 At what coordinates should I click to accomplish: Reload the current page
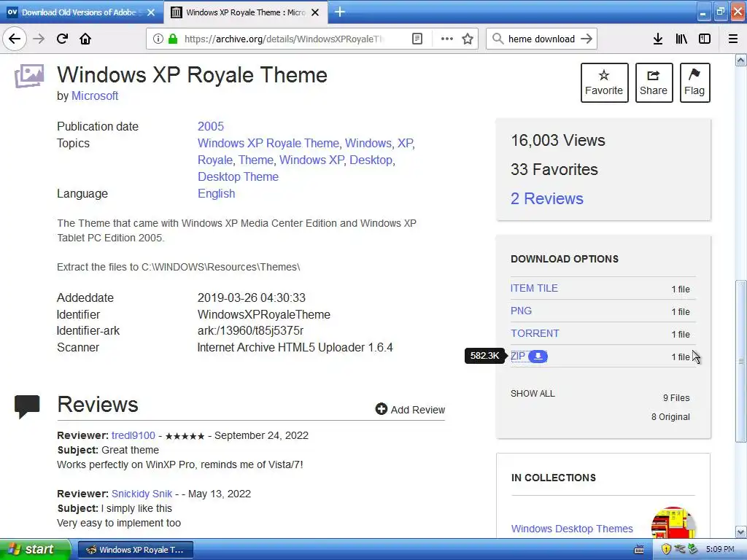62,39
